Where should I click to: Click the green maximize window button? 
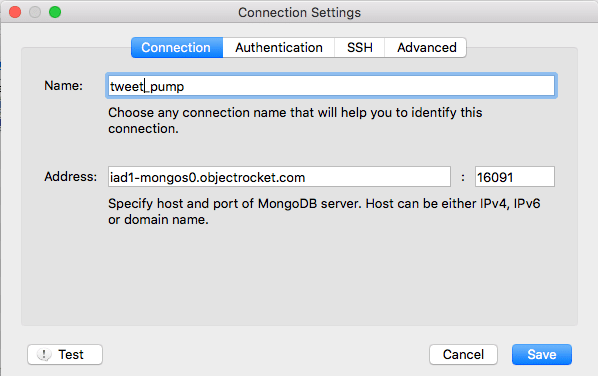pos(55,12)
